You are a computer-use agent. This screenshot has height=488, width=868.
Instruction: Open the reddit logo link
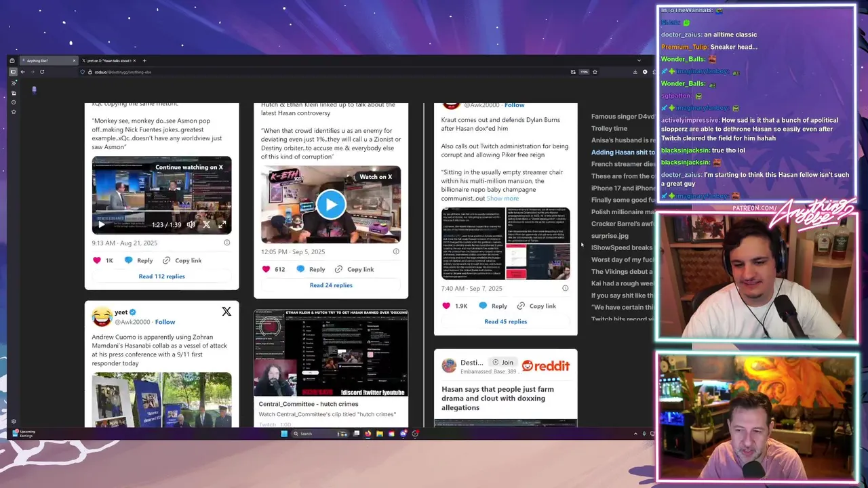(546, 365)
